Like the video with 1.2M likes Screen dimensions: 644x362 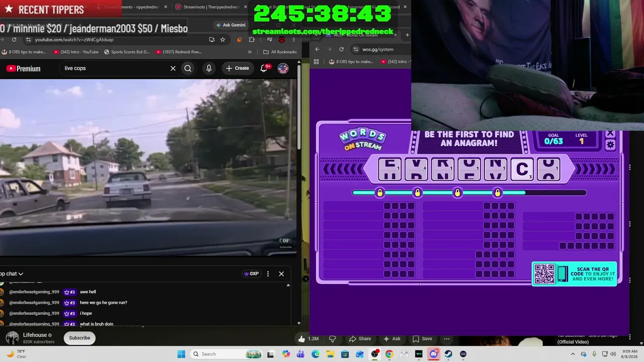pos(308,339)
